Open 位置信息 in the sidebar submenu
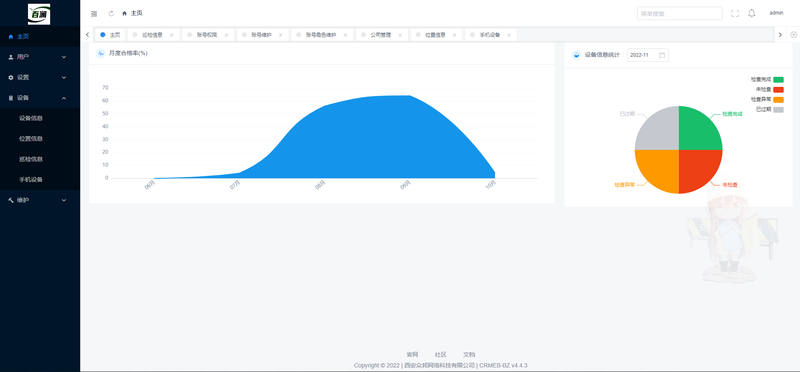This screenshot has height=372, width=800. 31,139
